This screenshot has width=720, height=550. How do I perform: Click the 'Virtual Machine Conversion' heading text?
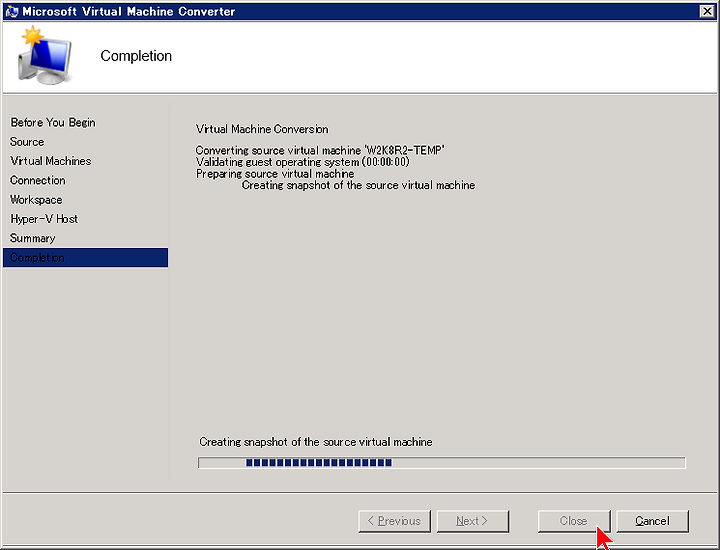point(262,129)
